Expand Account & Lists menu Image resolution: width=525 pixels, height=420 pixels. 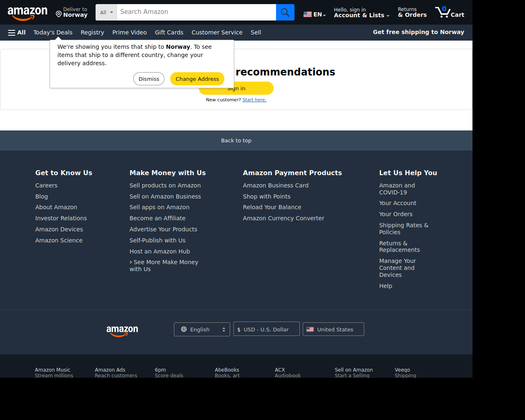[x=361, y=12]
